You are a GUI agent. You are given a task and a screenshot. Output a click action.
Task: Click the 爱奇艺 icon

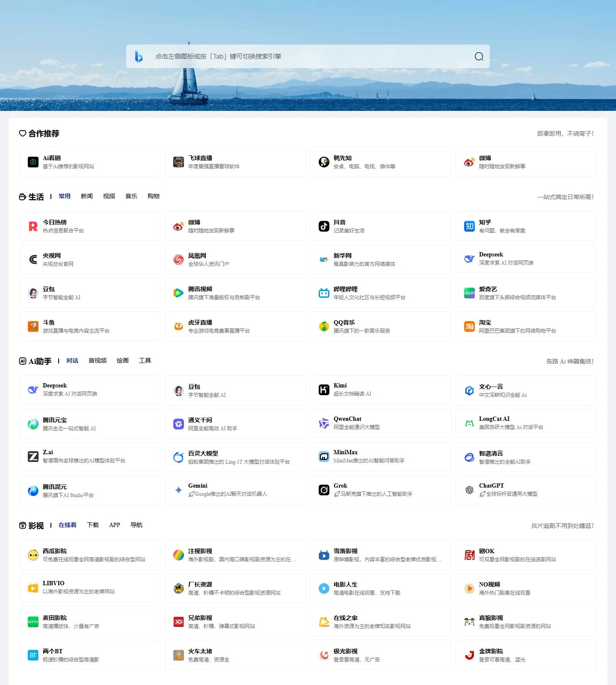point(469,293)
